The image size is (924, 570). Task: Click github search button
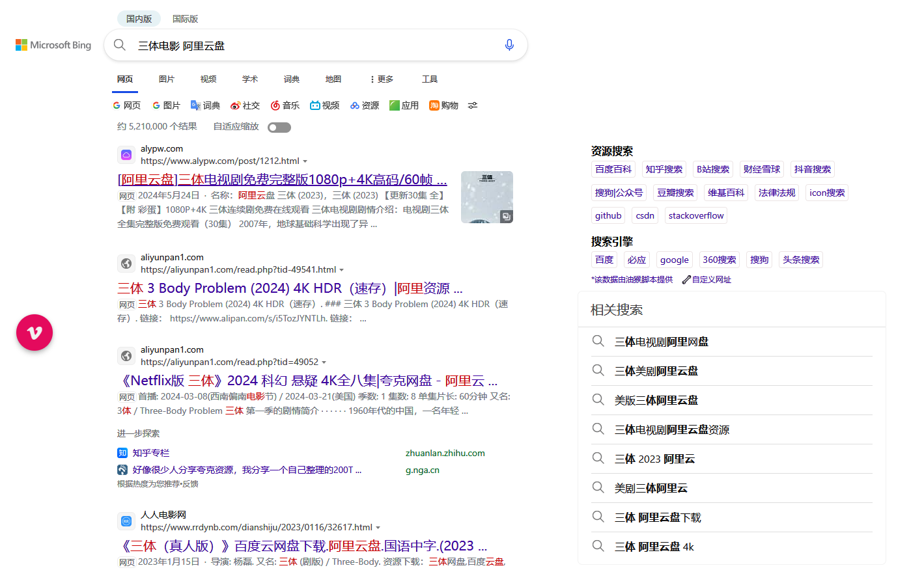tap(608, 215)
